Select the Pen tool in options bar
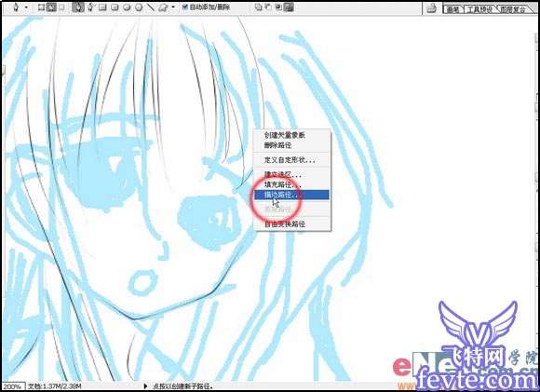This screenshot has height=392, width=540. click(78, 7)
